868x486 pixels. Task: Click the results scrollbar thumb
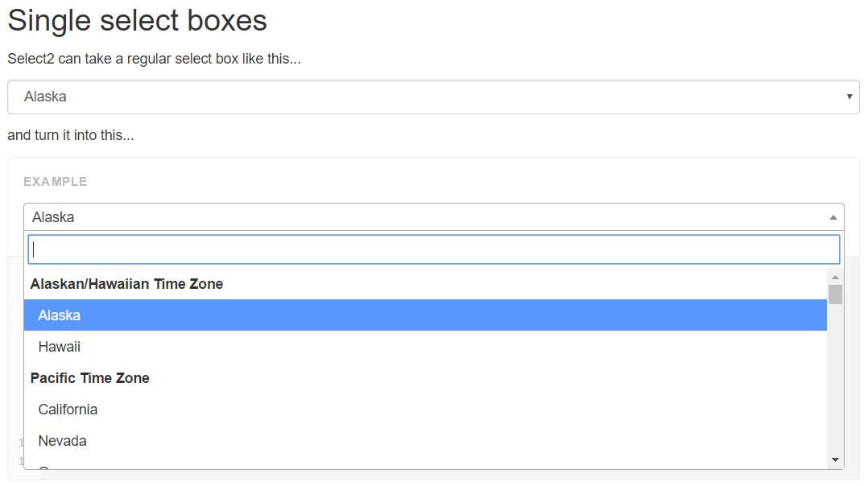tap(835, 294)
